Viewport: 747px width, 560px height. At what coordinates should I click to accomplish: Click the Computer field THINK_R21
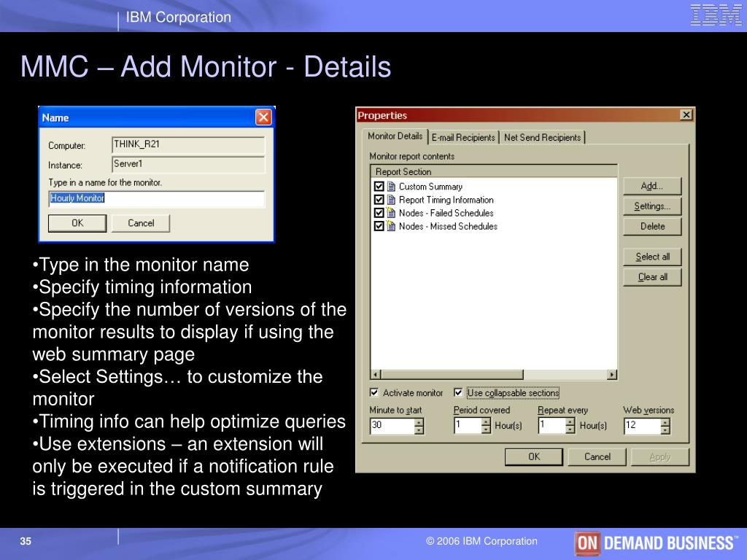[x=188, y=145]
